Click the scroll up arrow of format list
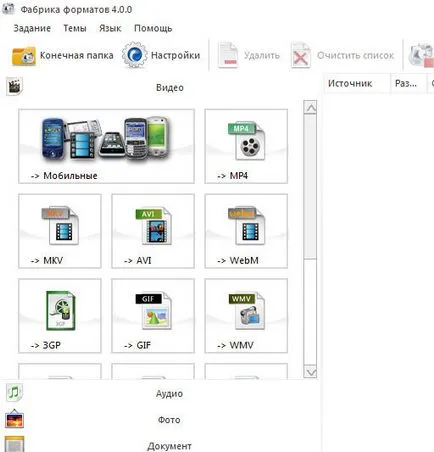 tap(310, 108)
